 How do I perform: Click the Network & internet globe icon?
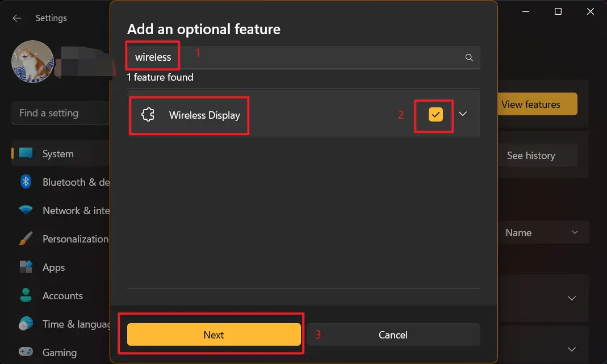tap(25, 210)
